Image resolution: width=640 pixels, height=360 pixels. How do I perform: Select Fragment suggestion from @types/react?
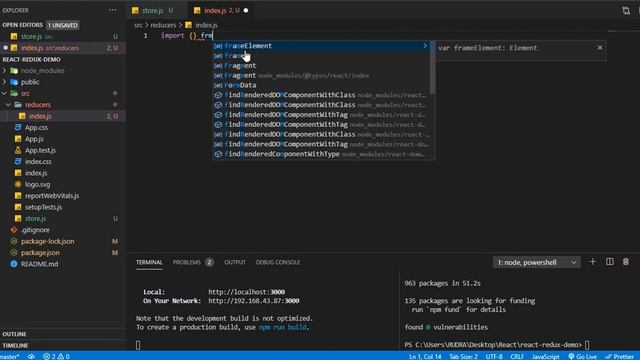tap(320, 76)
